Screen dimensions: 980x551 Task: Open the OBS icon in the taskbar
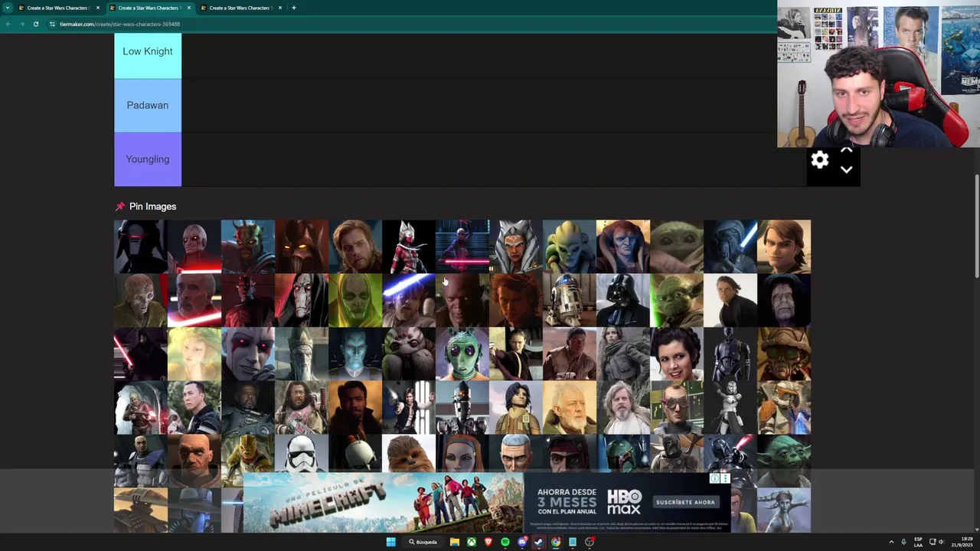coord(590,542)
